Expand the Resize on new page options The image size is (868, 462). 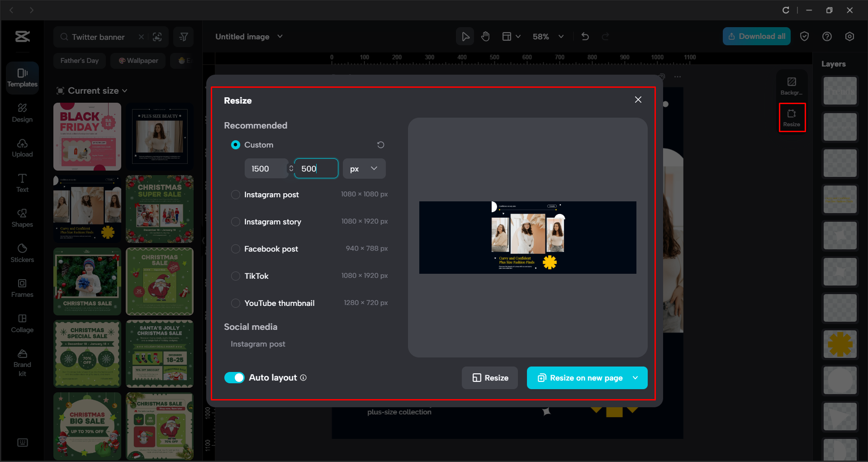(x=635, y=378)
